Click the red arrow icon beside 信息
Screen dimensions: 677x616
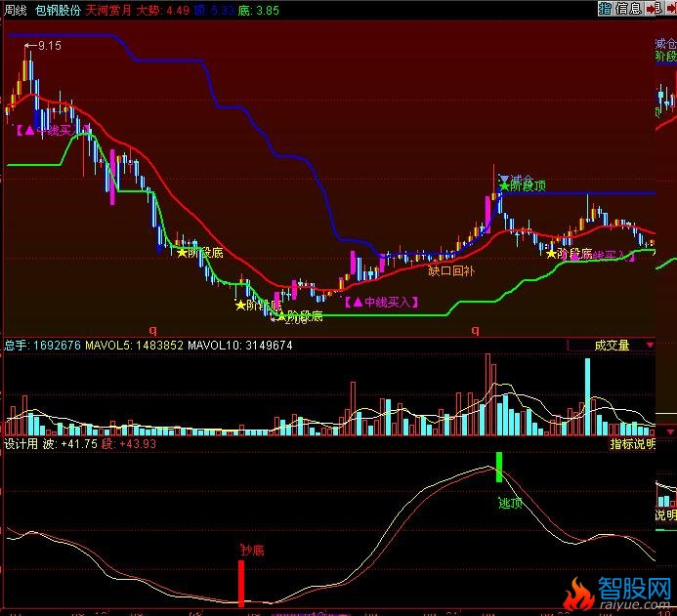coord(652,9)
